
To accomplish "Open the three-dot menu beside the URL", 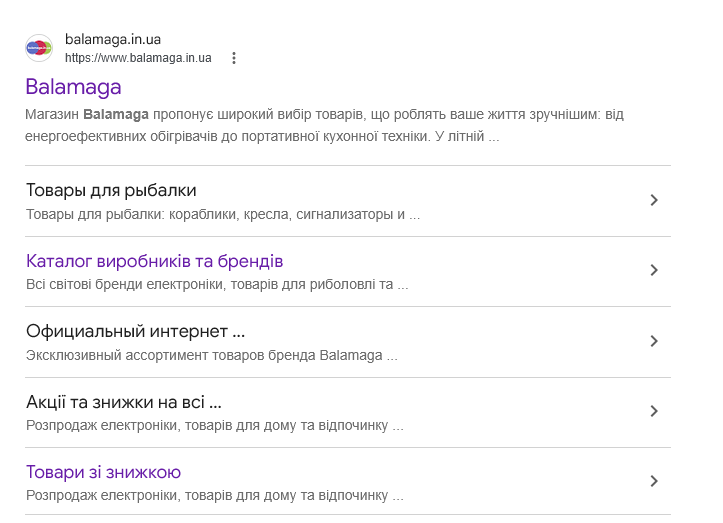I will [234, 58].
